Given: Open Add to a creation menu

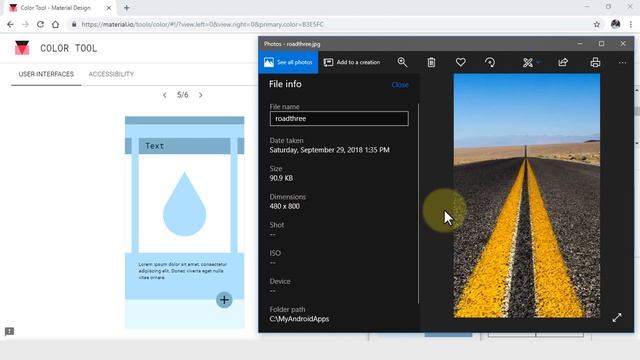Looking at the screenshot, I should (352, 62).
